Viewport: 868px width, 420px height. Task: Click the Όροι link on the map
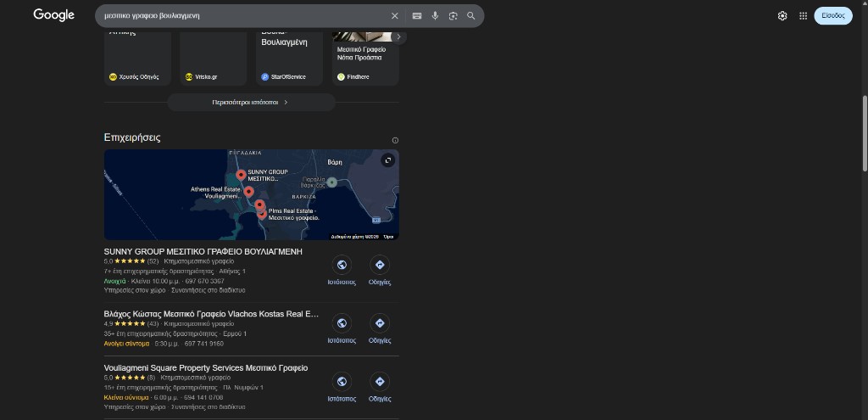click(x=388, y=237)
